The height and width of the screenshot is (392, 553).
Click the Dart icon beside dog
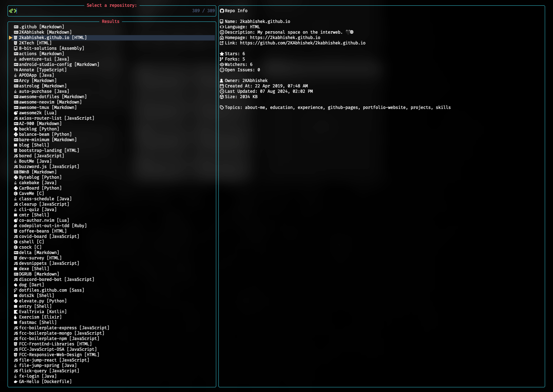pos(16,285)
